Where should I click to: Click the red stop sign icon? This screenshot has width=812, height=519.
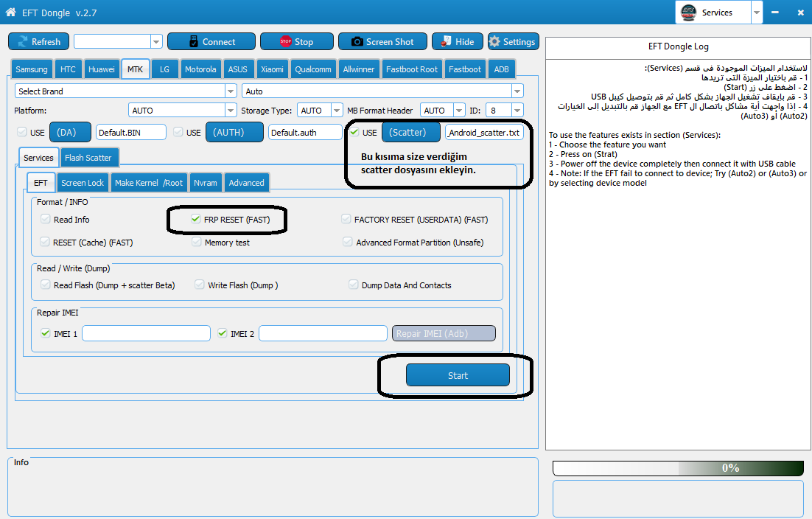[x=285, y=41]
